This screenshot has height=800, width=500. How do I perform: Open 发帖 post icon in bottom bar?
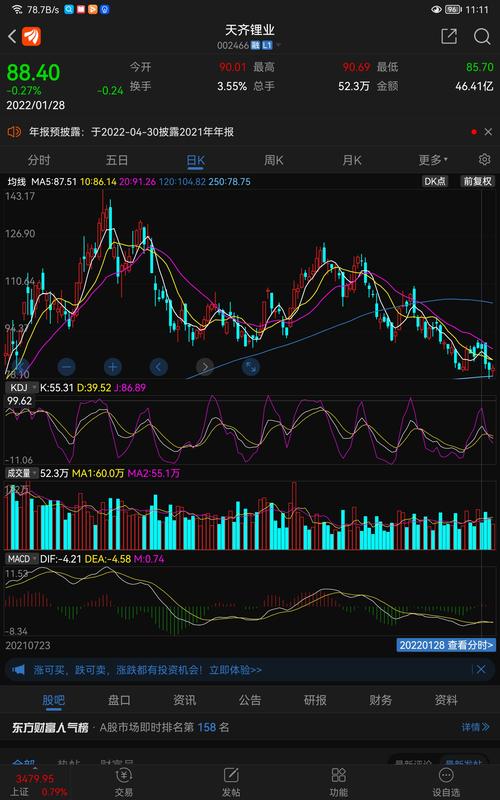point(231,781)
